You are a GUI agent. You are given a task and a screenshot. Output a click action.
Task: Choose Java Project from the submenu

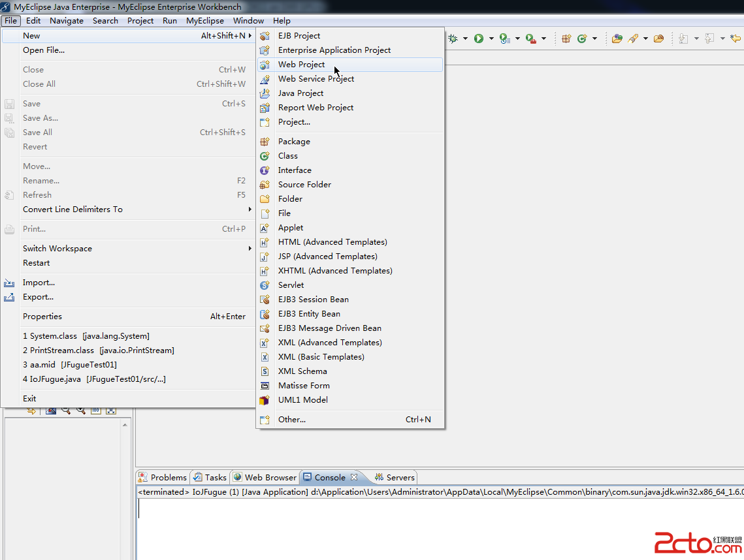tap(350, 93)
